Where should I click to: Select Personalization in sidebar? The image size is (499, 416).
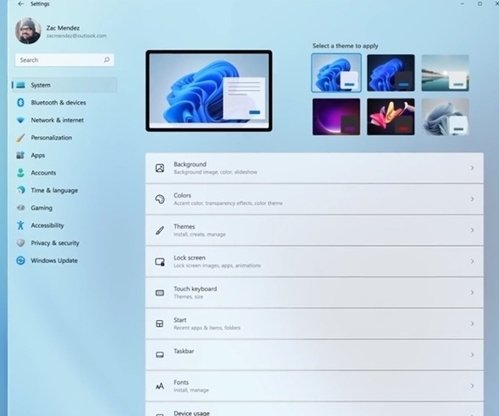(x=65, y=138)
